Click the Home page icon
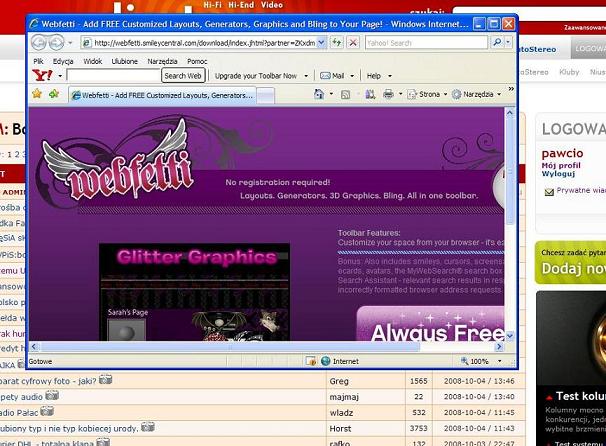The height and width of the screenshot is (446, 606). [x=319, y=94]
